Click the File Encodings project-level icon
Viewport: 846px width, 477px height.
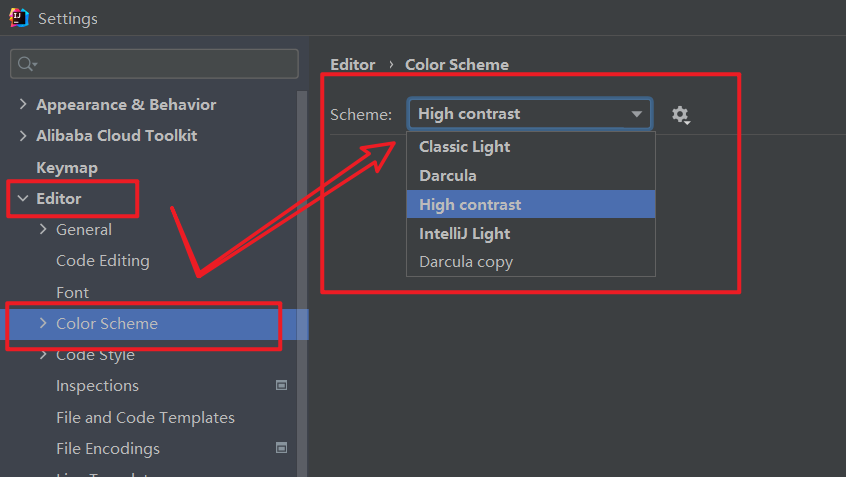(x=282, y=448)
